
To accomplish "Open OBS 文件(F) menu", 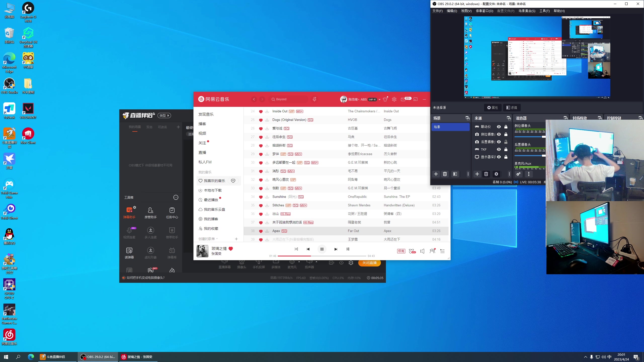I will tap(437, 11).
